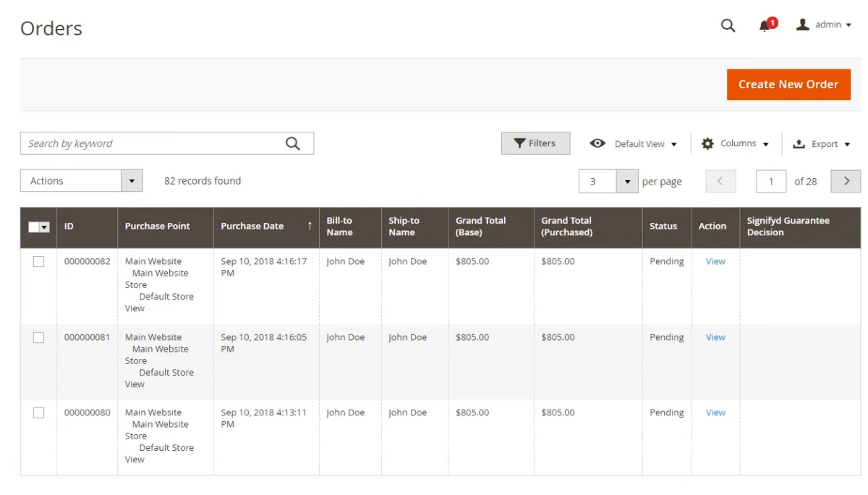Select checkbox for order 000000082

pyautogui.click(x=38, y=262)
